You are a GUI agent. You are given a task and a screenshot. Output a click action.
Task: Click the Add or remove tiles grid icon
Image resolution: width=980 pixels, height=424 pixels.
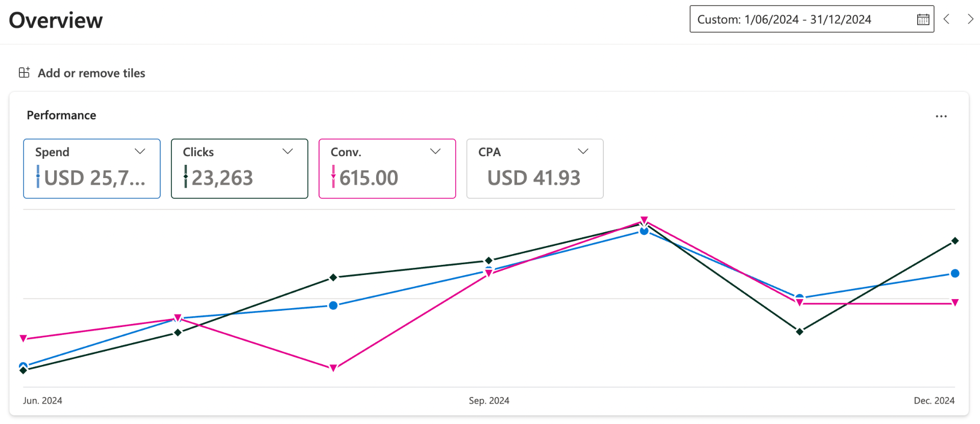pyautogui.click(x=23, y=72)
